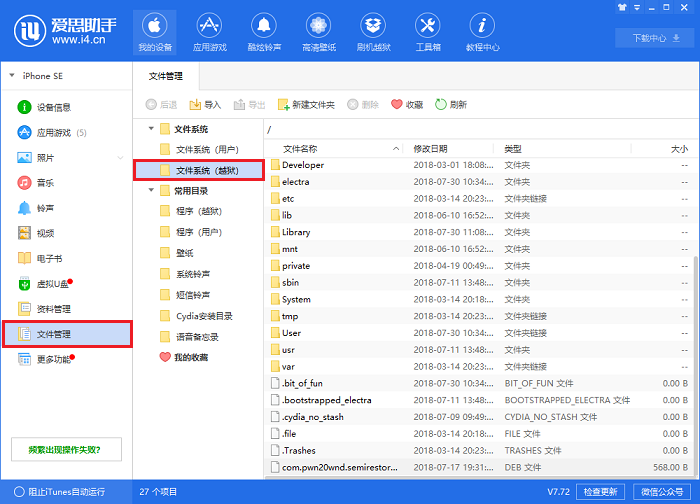Image resolution: width=700 pixels, height=504 pixels.
Task: Select the .cydia_no_stash file row
Action: [479, 417]
